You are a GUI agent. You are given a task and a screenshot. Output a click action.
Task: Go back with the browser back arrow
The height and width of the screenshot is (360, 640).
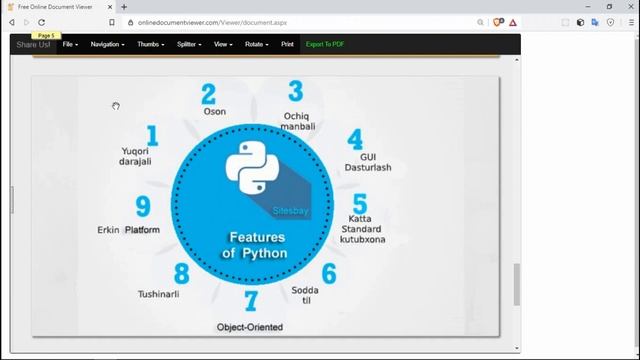pos(12,22)
